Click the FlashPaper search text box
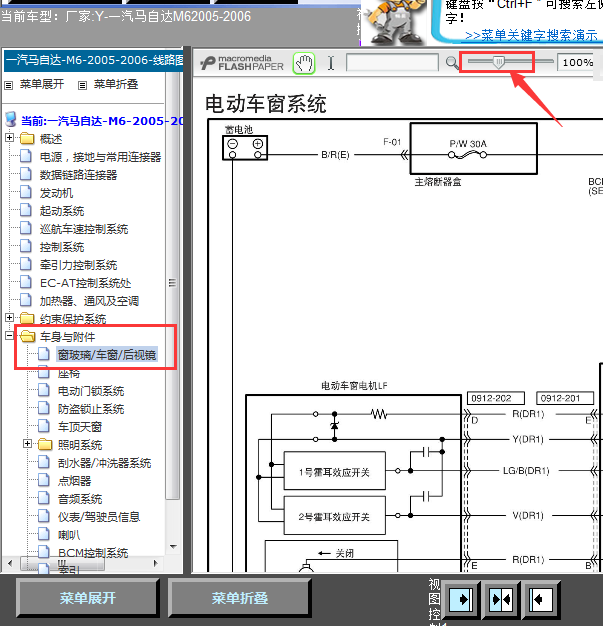The height and width of the screenshot is (630, 603). tap(392, 63)
